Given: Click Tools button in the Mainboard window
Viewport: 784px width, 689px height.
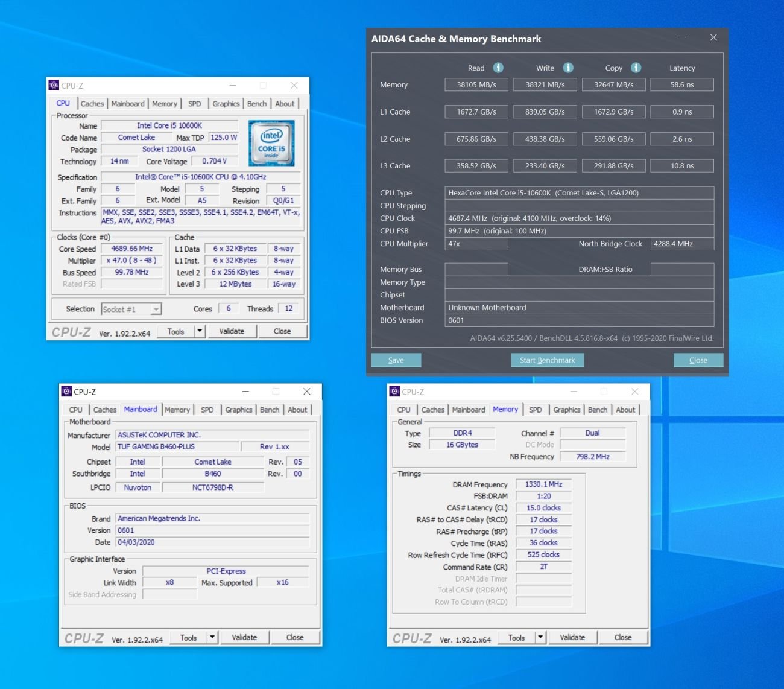Looking at the screenshot, I should click(188, 637).
